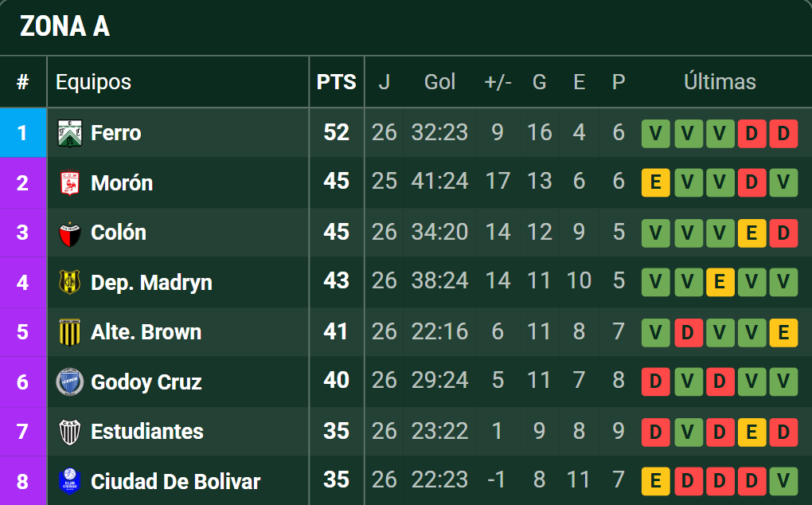
Task: Click the Equipos column header
Action: [93, 82]
